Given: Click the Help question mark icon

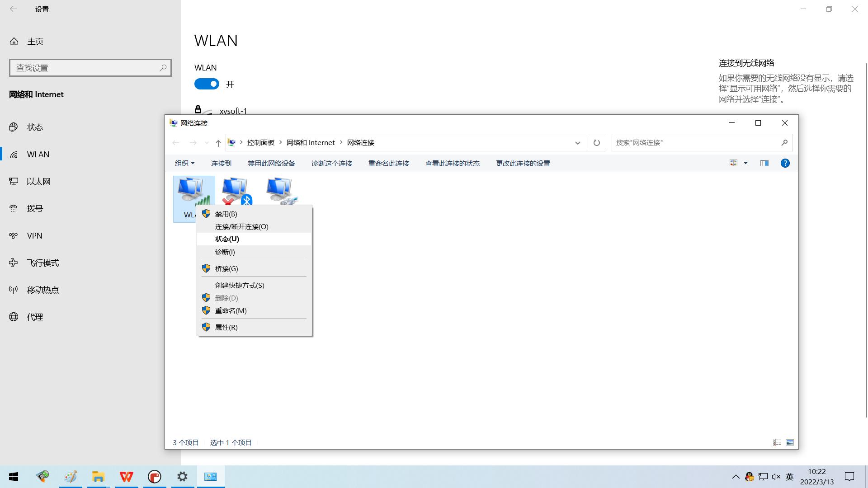Looking at the screenshot, I should (785, 163).
